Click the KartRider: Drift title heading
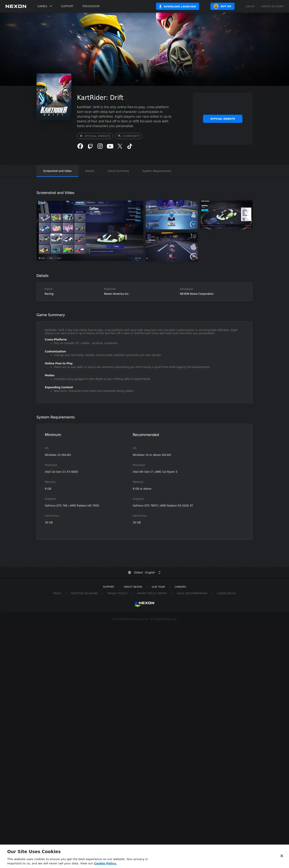The width and height of the screenshot is (289, 868). pyautogui.click(x=100, y=97)
